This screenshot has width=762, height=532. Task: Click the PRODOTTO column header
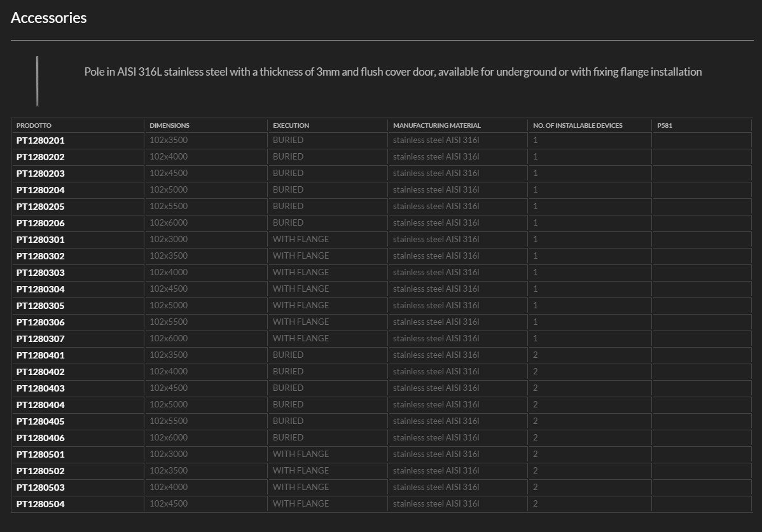coord(34,126)
